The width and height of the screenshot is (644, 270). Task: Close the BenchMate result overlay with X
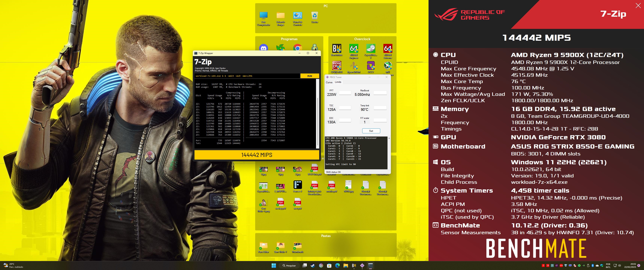[x=638, y=5]
